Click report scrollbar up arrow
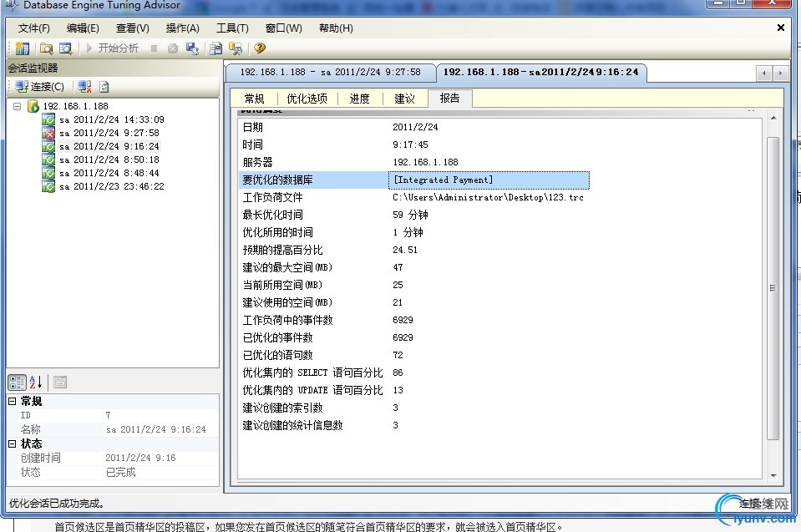This screenshot has width=801, height=532. click(x=773, y=119)
